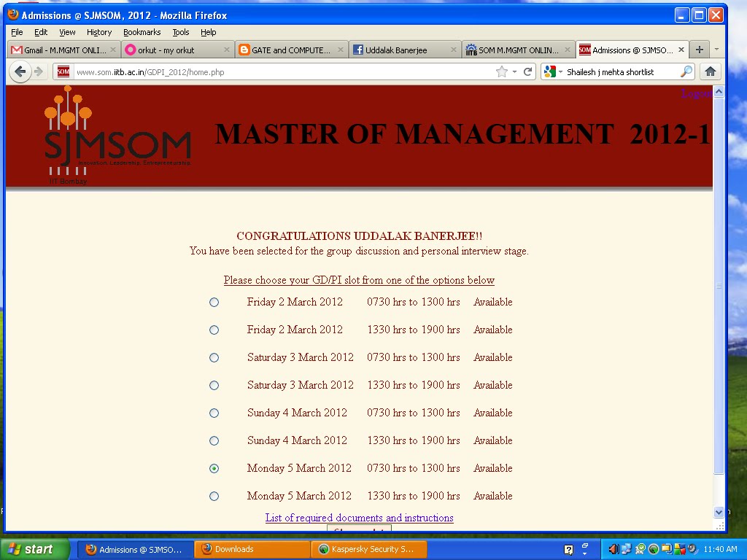The image size is (747, 560).
Task: Reload the page with the refresh icon
Action: pos(527,72)
